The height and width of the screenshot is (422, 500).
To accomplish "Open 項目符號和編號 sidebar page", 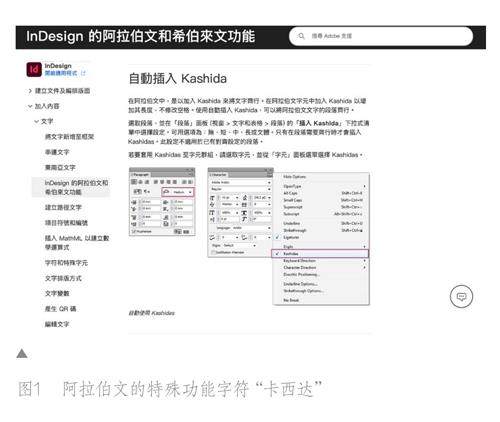I will click(66, 223).
